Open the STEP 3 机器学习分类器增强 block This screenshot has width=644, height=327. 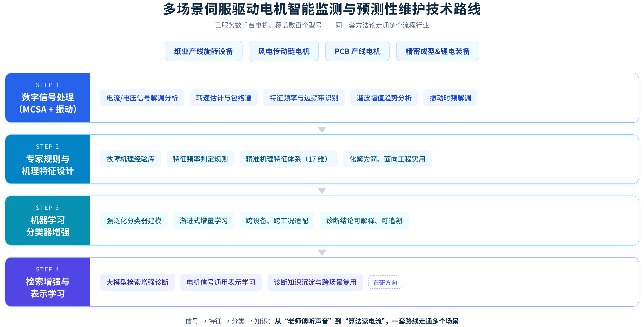coord(48,221)
